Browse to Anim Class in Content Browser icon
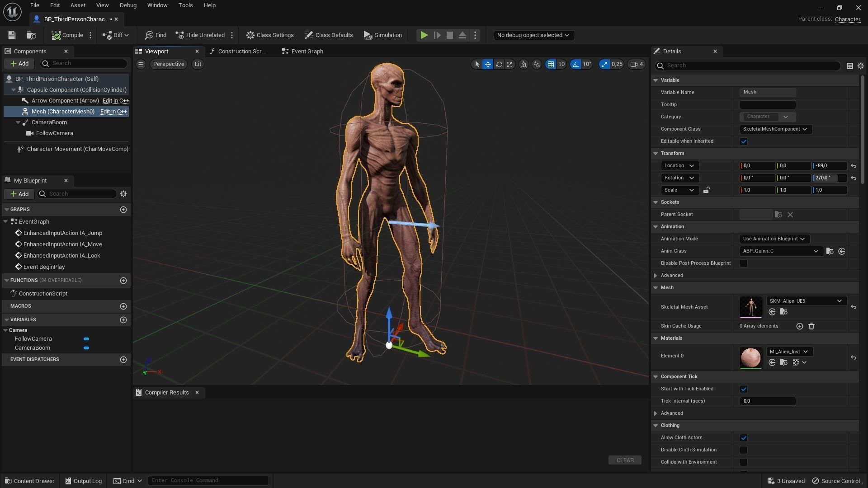This screenshot has height=488, width=868. point(830,251)
